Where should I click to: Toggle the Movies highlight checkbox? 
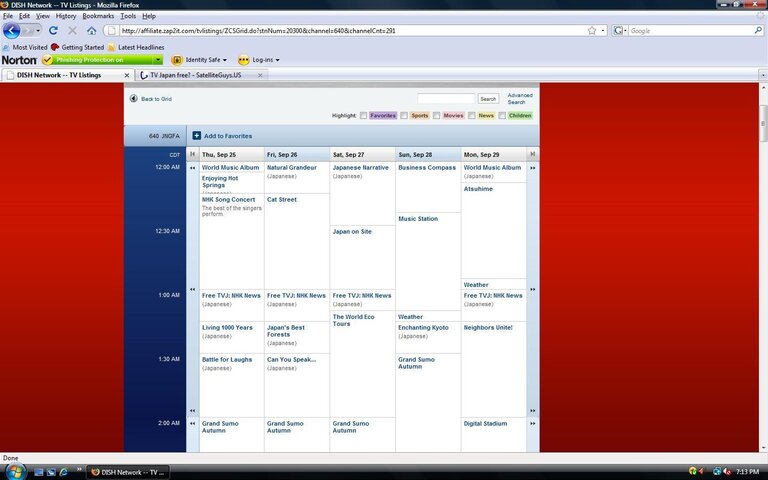[436, 116]
